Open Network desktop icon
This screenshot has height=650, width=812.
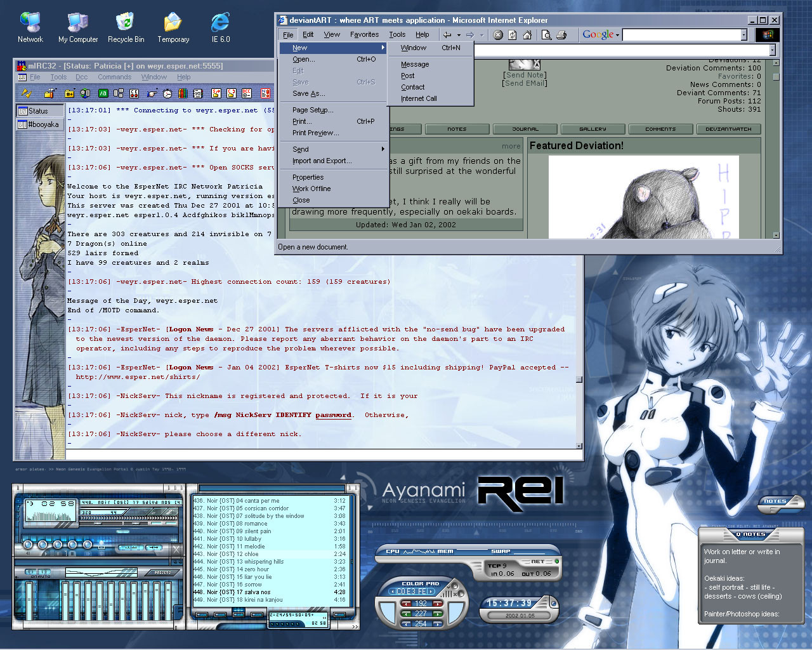[30, 27]
